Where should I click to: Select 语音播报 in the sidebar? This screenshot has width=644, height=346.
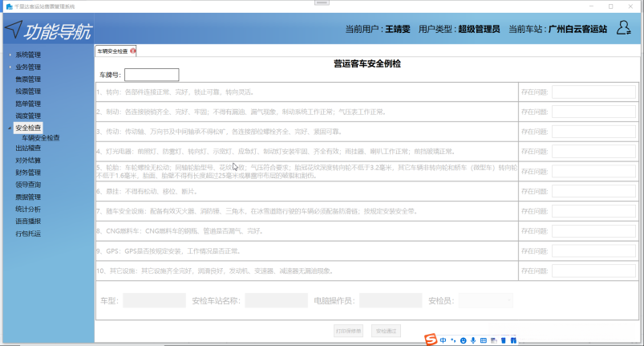pos(28,221)
